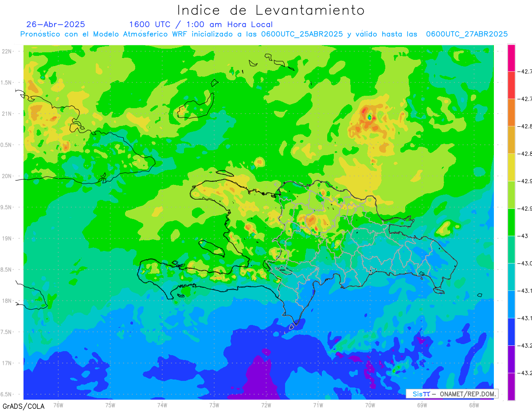
Task: Click the '7.5N' latitude tick label
Action: coord(7,332)
